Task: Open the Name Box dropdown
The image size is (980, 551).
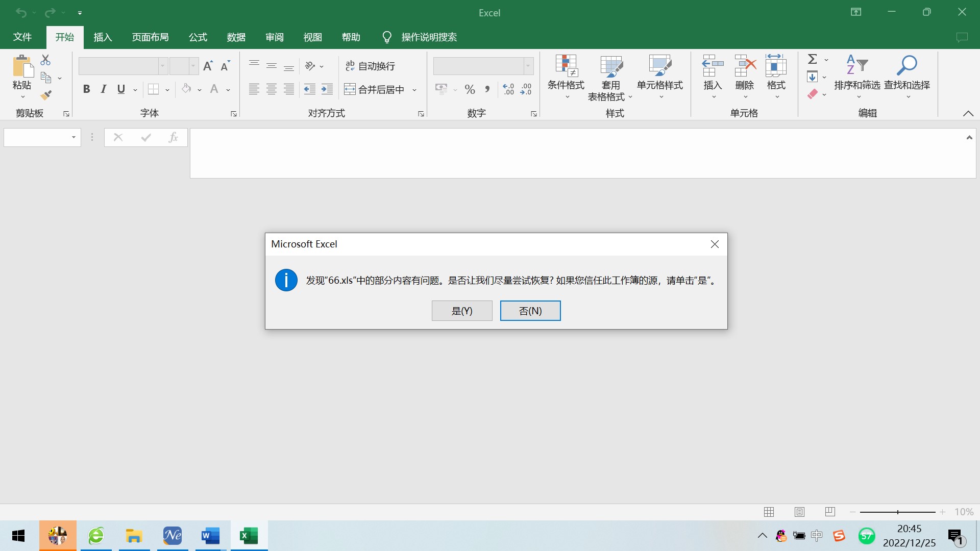Action: (73, 137)
